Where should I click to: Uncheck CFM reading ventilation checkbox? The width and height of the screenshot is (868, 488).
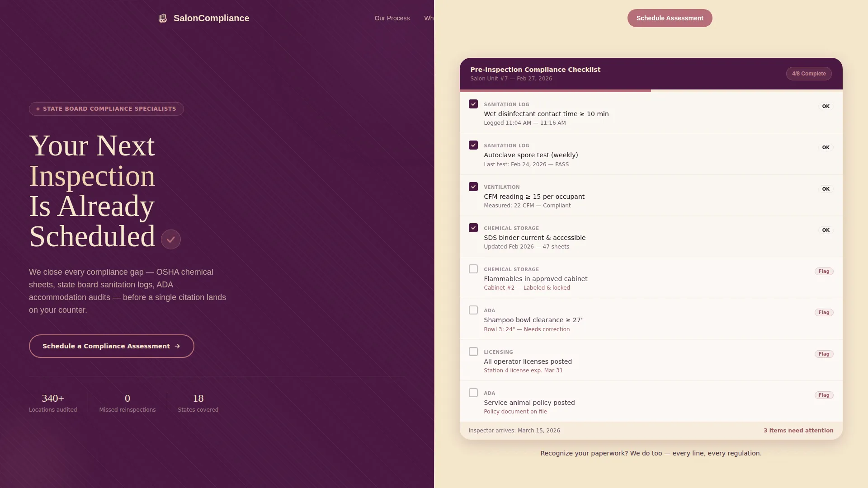click(473, 187)
